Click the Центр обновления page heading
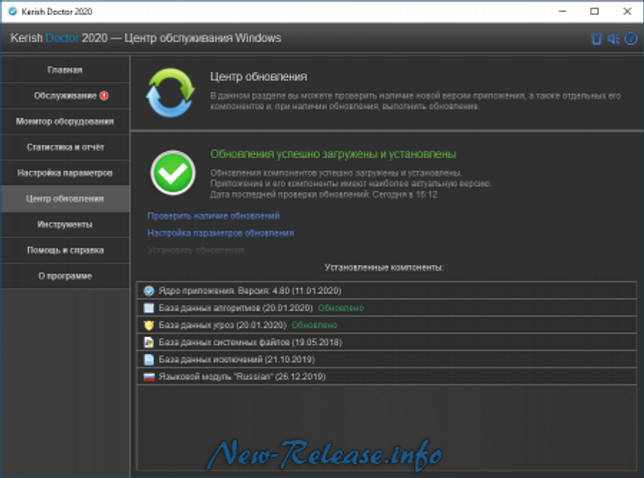Viewport: 644px width, 478px height. (x=258, y=77)
